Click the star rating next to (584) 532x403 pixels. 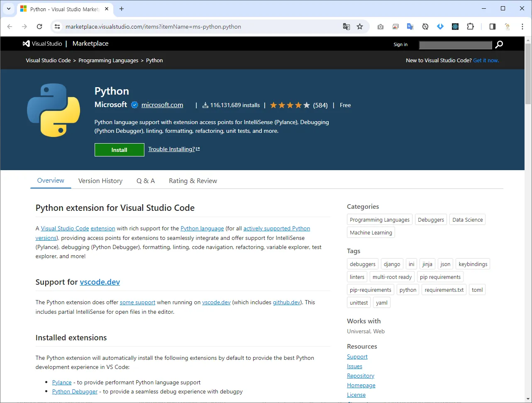click(x=290, y=105)
